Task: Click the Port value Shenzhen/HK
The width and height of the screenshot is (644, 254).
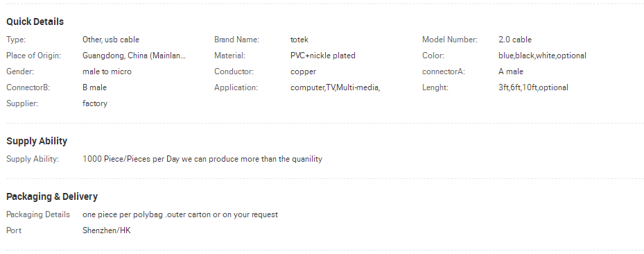Action: (x=106, y=230)
